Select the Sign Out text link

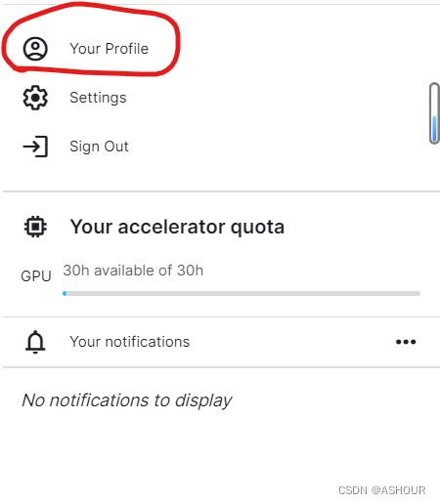[x=99, y=147]
